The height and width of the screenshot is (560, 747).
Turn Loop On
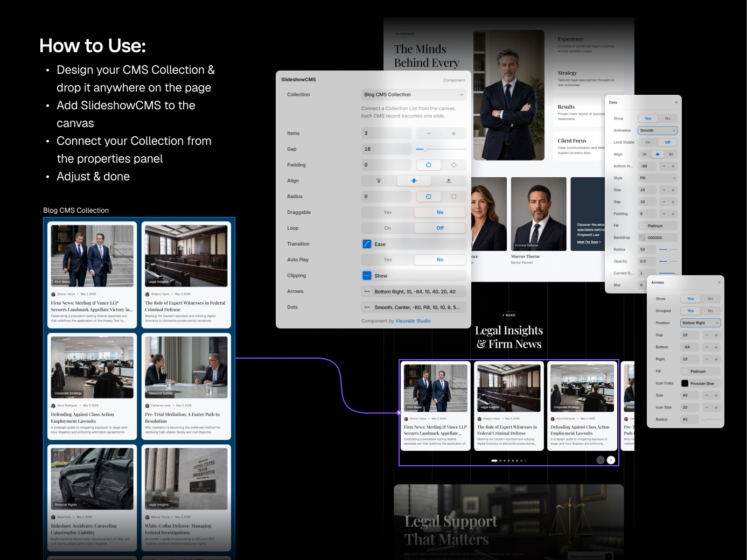(388, 228)
